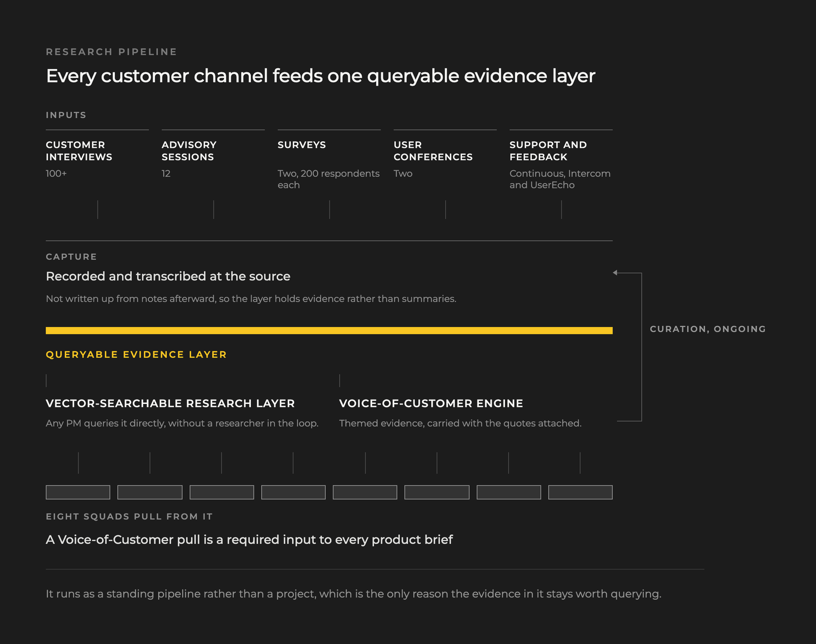Click the yellow evidence layer bar
816x644 pixels.
click(329, 331)
